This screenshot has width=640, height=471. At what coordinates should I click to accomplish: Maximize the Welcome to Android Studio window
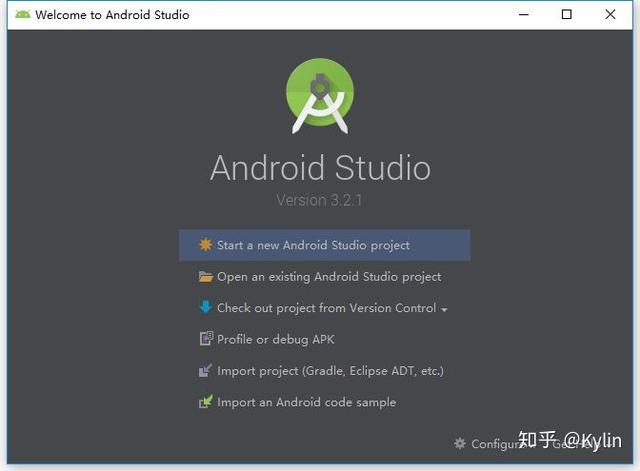[x=567, y=15]
